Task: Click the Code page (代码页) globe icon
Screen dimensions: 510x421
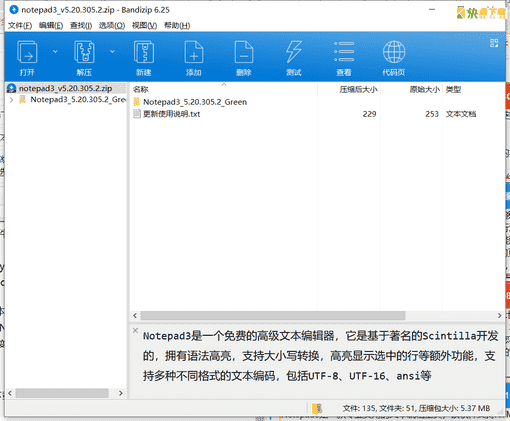Action: [x=394, y=52]
